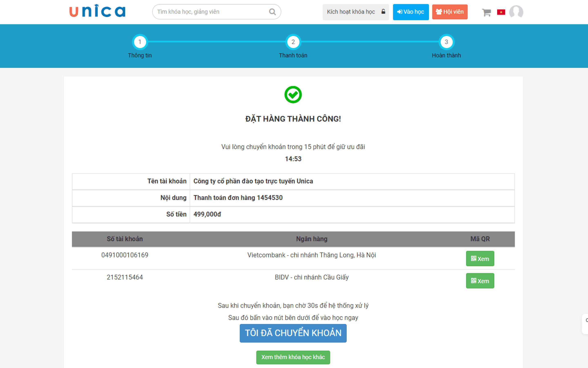Image resolution: width=588 pixels, height=368 pixels.
Task: Click the Số tiền label
Action: 176,214
